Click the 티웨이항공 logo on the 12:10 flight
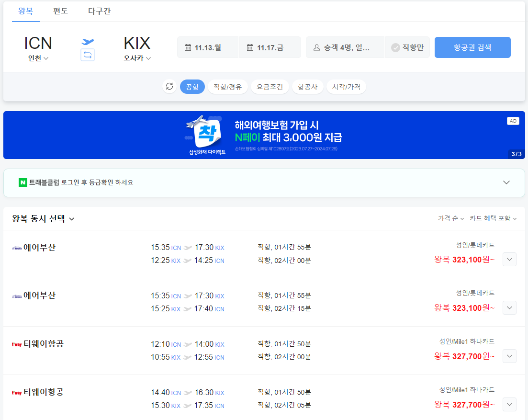 pyautogui.click(x=17, y=344)
